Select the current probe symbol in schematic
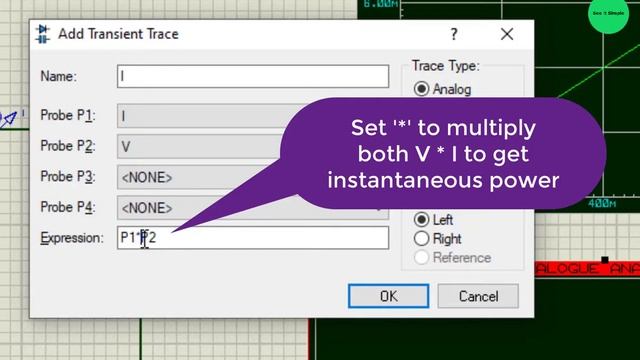This screenshot has height=360, width=640. click(x=9, y=118)
